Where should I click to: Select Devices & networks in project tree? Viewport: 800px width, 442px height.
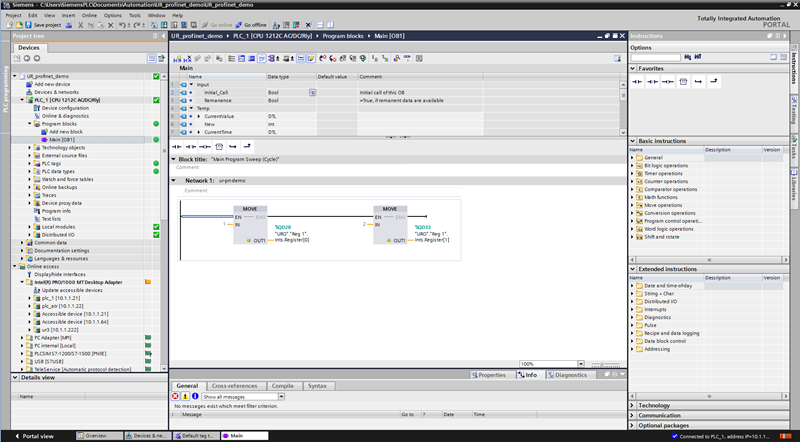56,92
